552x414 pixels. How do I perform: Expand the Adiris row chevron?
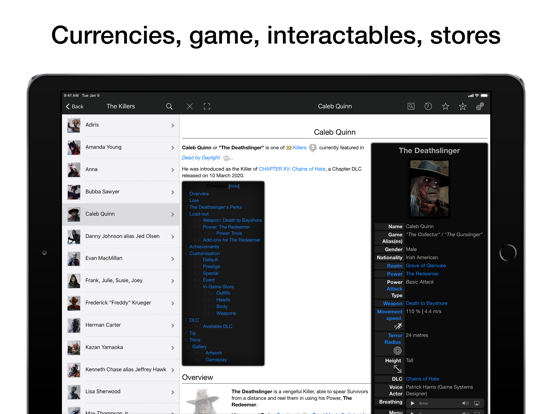pyautogui.click(x=172, y=125)
